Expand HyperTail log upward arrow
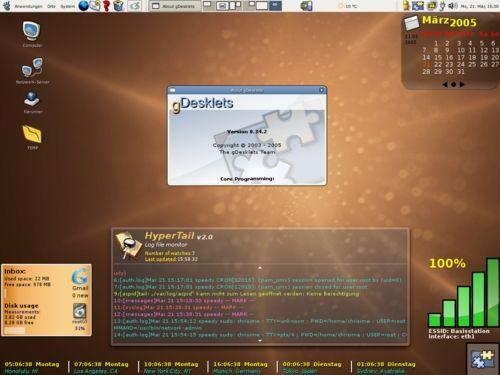 pyautogui.click(x=260, y=268)
